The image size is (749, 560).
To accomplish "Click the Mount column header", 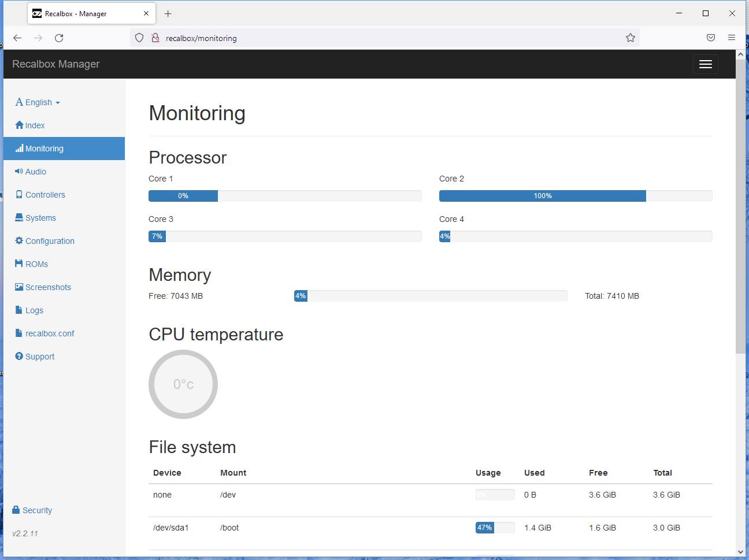I will (x=233, y=473).
